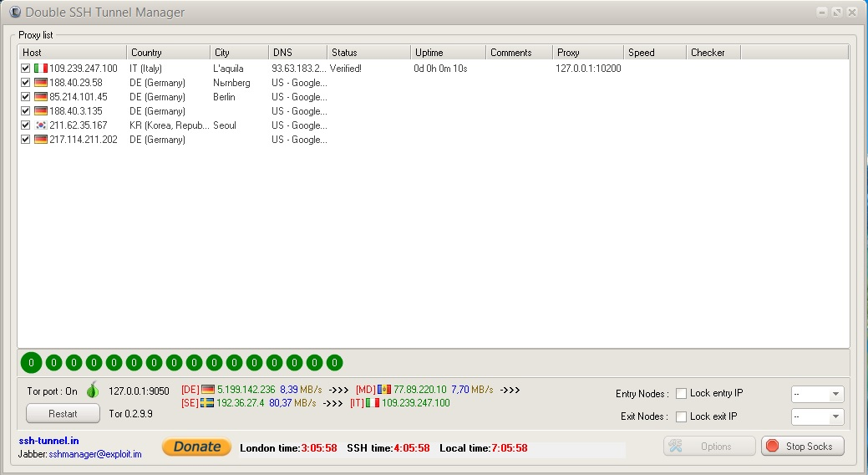Open the ssh-tunnel.in link

pos(49,440)
